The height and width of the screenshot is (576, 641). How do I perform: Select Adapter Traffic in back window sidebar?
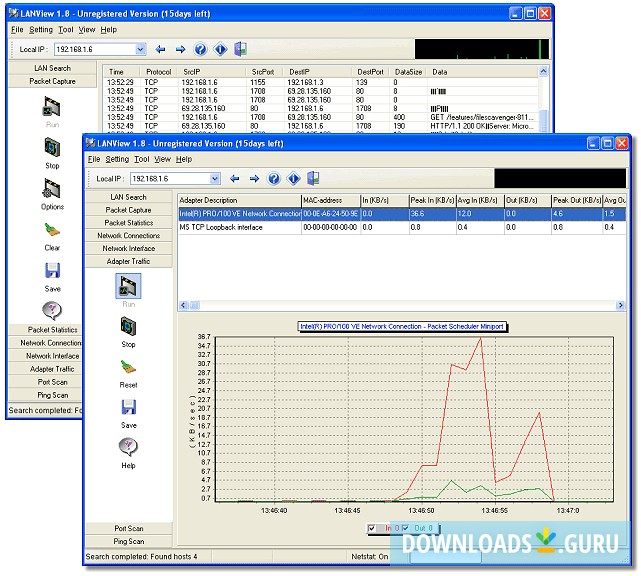[x=45, y=369]
